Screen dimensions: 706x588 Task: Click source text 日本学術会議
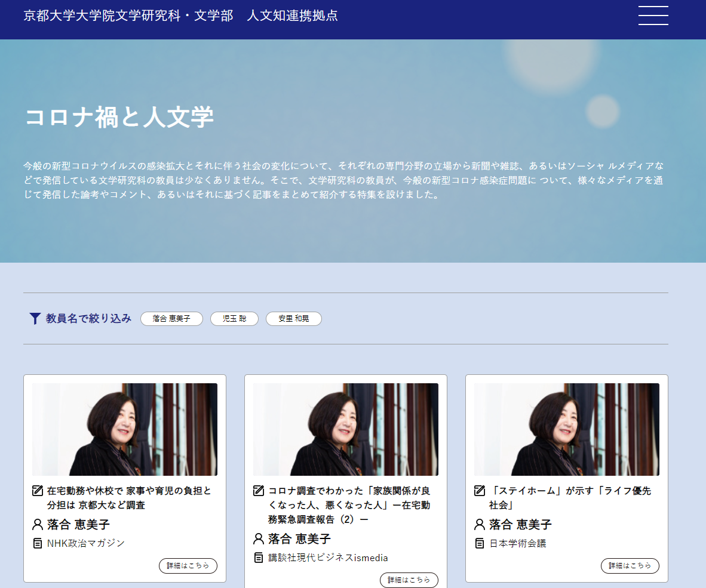518,543
